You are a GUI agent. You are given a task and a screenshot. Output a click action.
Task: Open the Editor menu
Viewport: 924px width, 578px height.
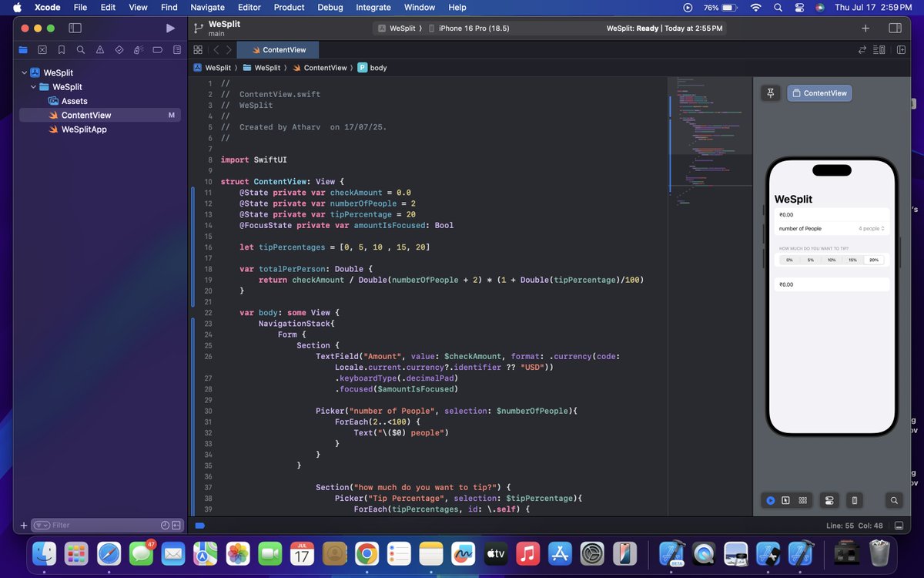pos(249,7)
